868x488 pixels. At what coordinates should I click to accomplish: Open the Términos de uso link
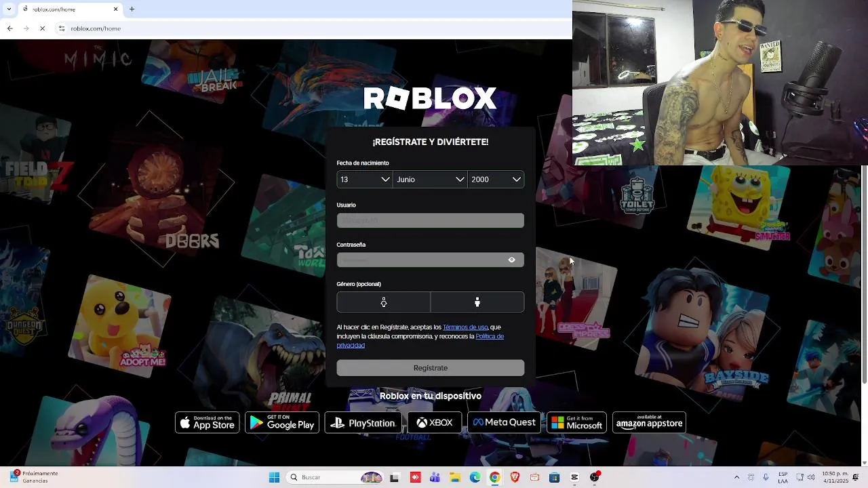coord(465,327)
